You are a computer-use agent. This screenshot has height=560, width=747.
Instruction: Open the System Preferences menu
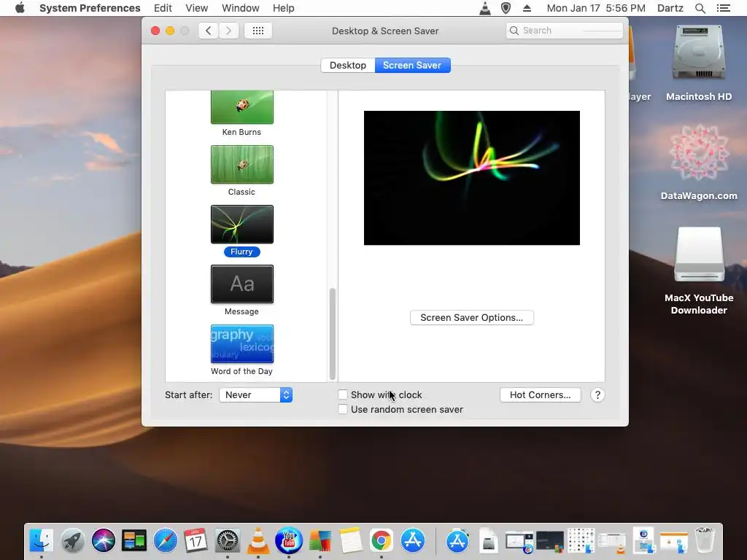coord(90,8)
